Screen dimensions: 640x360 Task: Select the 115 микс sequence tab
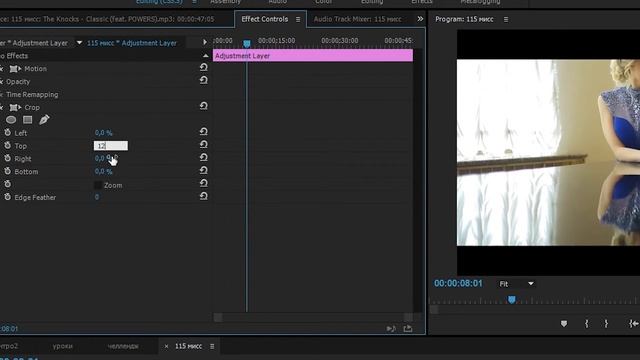(188, 346)
